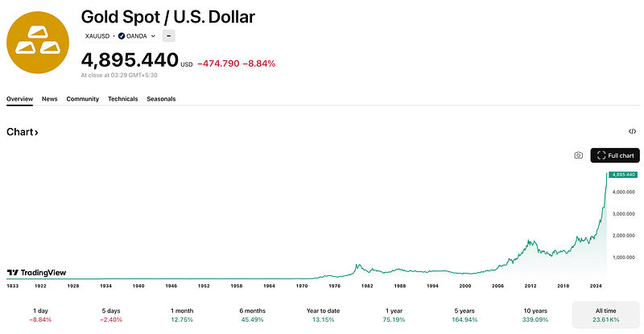
Task: Open the Chart section chevron heading
Action: (x=23, y=132)
